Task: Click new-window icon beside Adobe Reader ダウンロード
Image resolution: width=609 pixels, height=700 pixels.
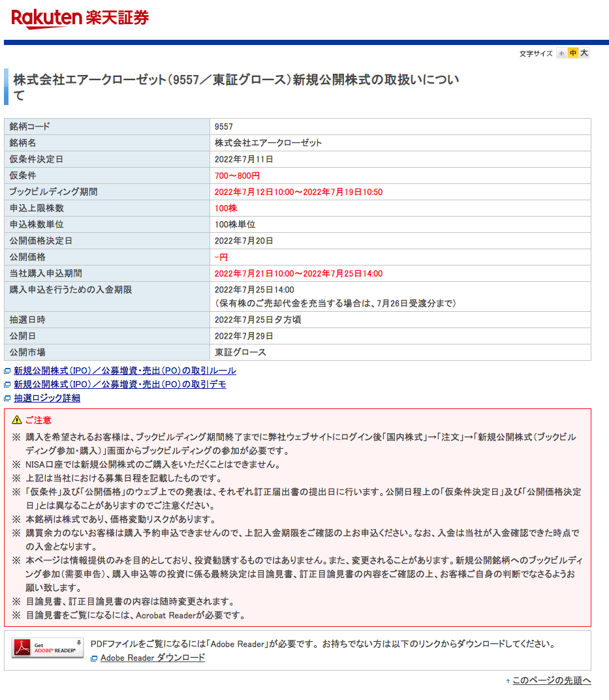Action: [94, 658]
